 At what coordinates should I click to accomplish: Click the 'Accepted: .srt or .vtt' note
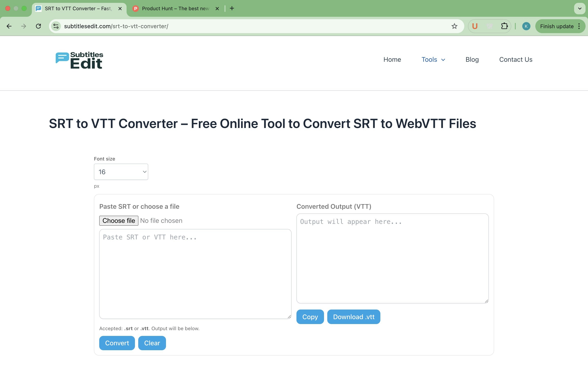tap(149, 329)
